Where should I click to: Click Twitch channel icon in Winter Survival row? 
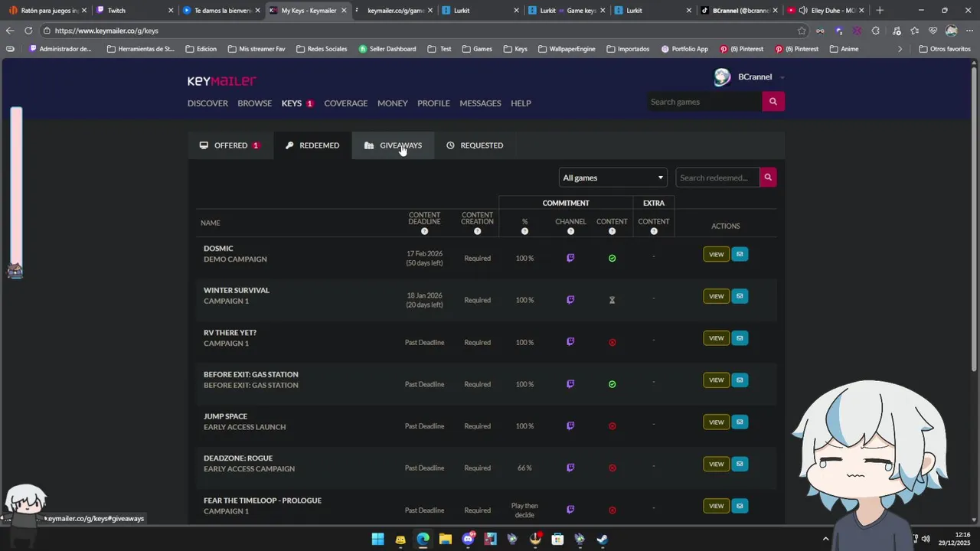570,300
